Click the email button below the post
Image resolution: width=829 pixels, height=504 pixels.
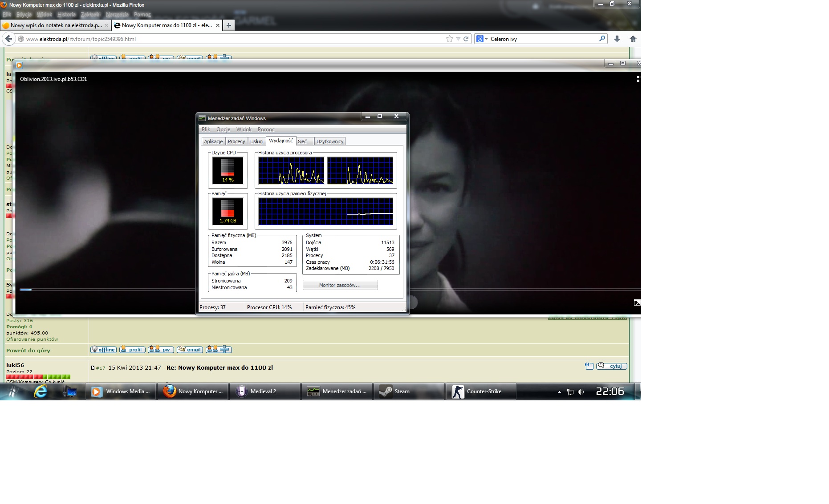(190, 350)
